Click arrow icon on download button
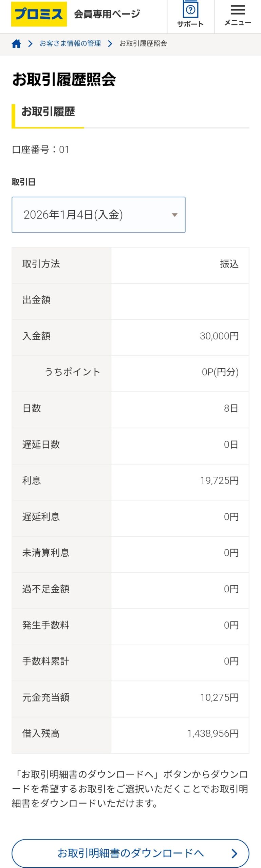Viewport: 261px width, 868px height. 234,853
